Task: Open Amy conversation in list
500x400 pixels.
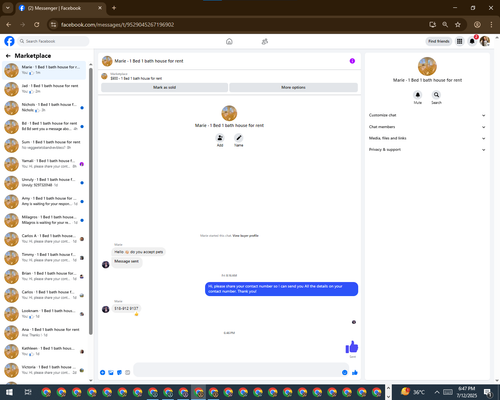Action: 44,201
